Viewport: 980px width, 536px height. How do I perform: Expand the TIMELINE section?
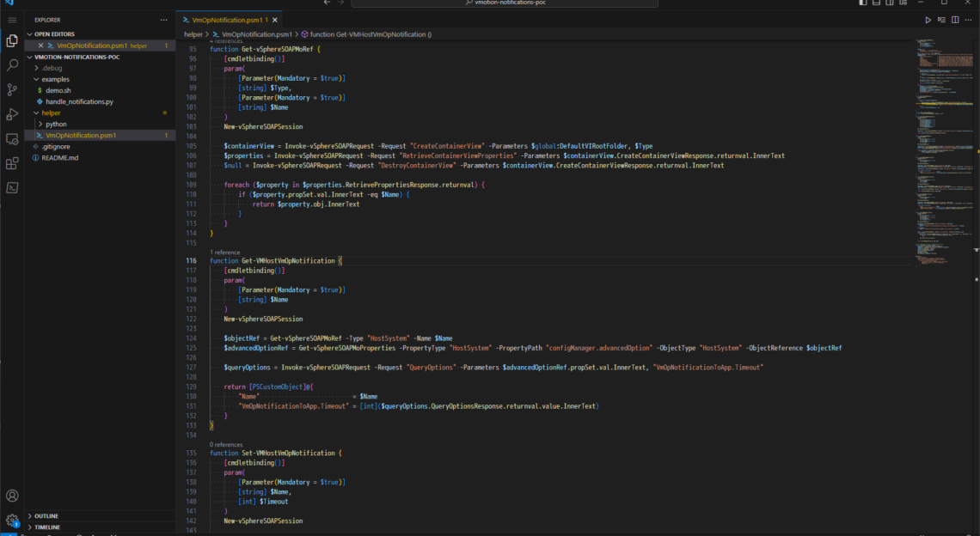(47, 527)
